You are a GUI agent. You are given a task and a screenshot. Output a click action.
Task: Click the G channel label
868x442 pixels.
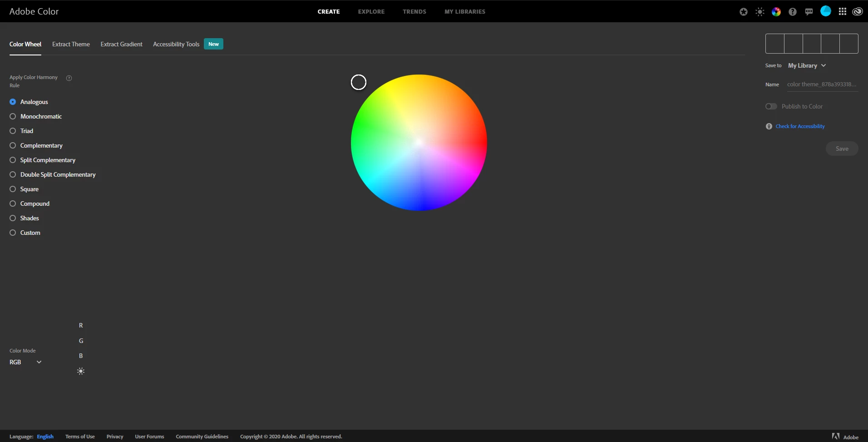tap(81, 341)
